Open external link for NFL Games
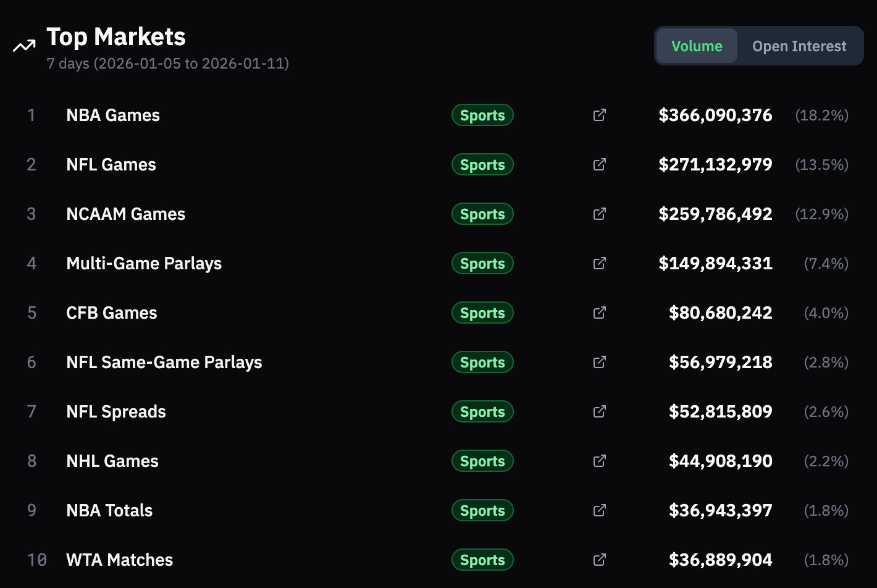The width and height of the screenshot is (877, 588). [x=599, y=164]
